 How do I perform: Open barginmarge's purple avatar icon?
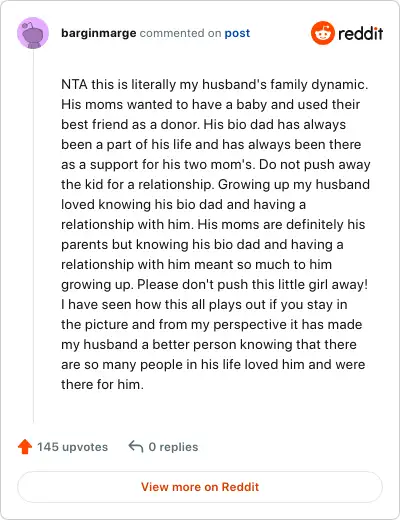[33, 33]
